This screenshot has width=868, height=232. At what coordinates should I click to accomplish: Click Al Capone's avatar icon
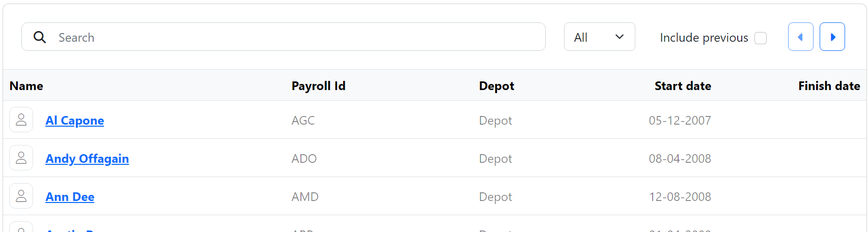[x=21, y=120]
